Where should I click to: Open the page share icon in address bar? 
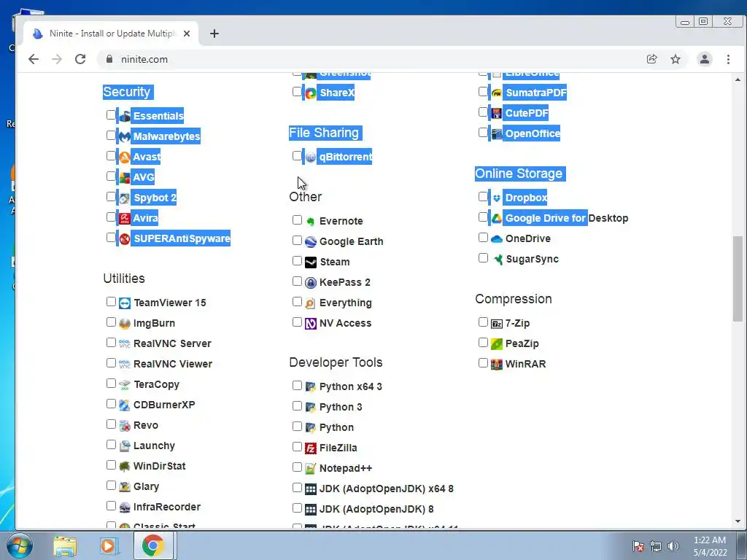click(x=651, y=59)
